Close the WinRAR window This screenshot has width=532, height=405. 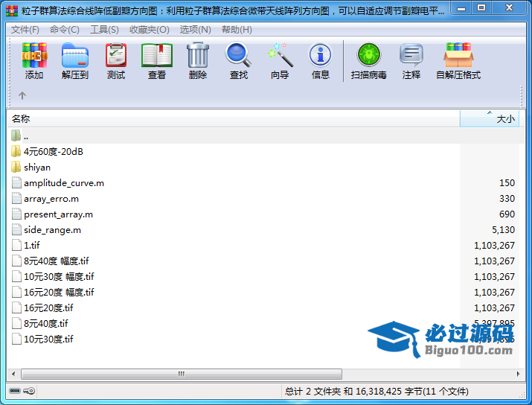click(x=509, y=7)
